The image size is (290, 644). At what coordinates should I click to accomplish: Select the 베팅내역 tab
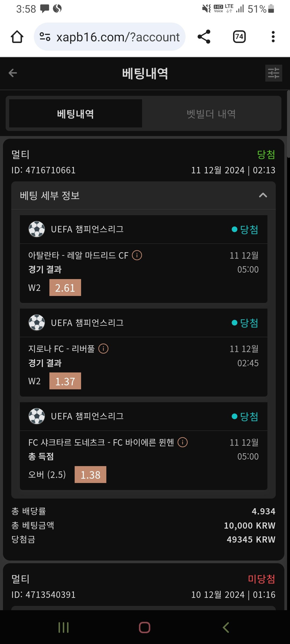click(x=75, y=114)
